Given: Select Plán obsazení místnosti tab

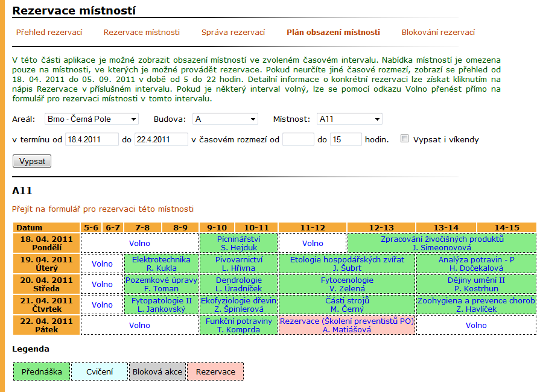Looking at the screenshot, I should pos(334,33).
